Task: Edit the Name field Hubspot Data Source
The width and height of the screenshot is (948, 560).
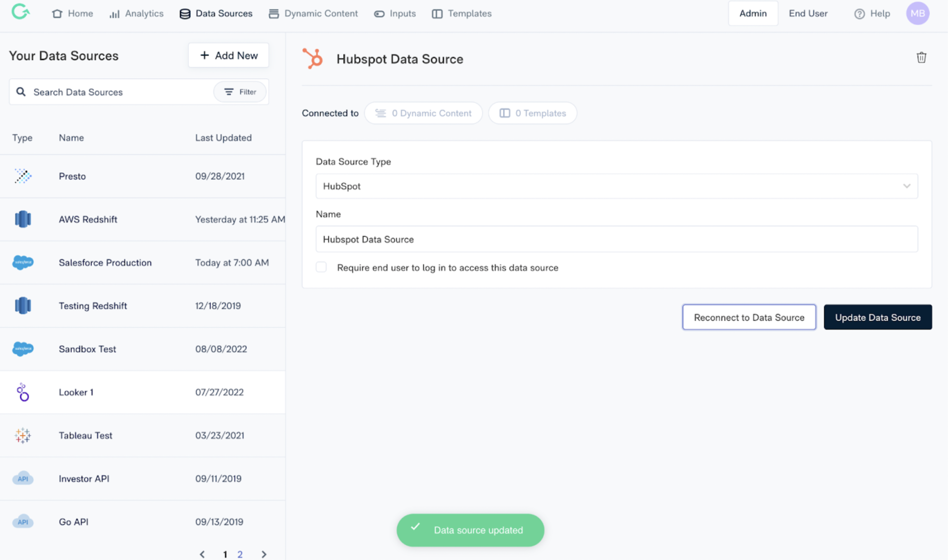Action: (x=617, y=239)
